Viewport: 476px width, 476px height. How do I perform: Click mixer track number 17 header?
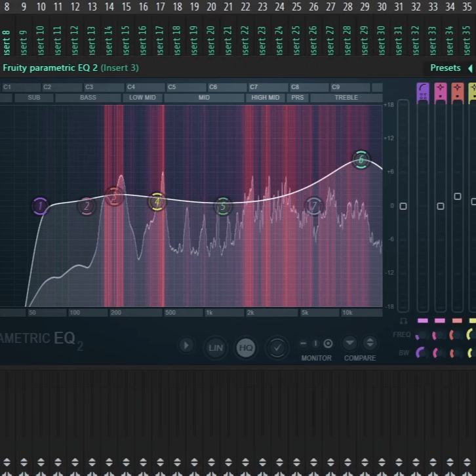pyautogui.click(x=160, y=7)
